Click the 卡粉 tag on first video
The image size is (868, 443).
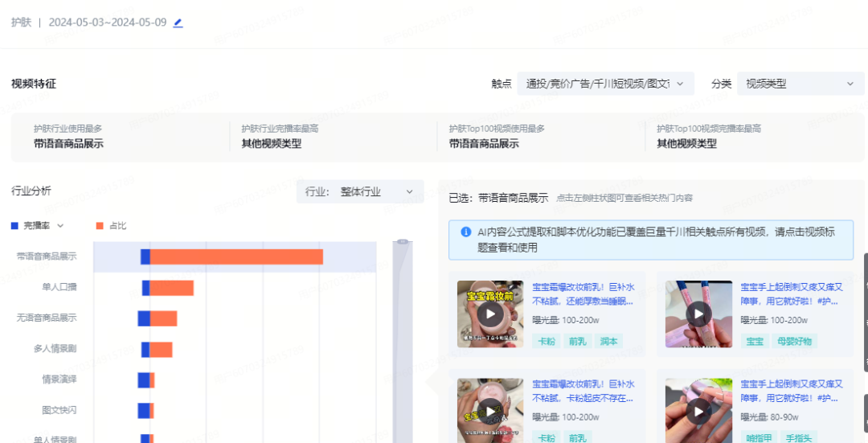(x=547, y=341)
